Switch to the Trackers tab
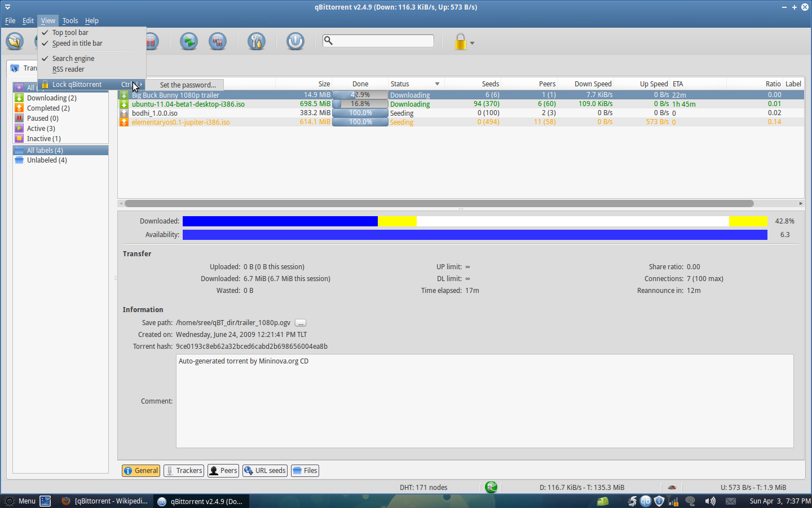Image resolution: width=812 pixels, height=508 pixels. [x=184, y=471]
